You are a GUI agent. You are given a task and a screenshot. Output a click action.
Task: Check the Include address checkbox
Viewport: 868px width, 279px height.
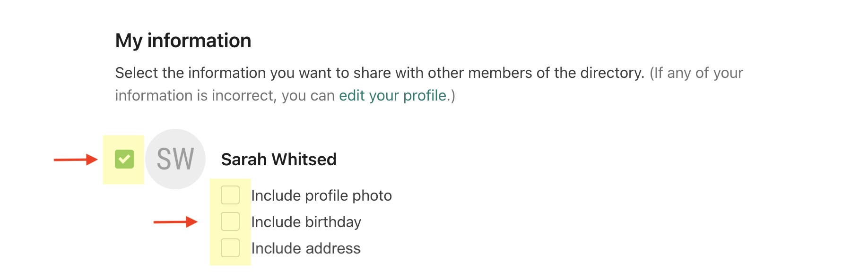coord(230,248)
